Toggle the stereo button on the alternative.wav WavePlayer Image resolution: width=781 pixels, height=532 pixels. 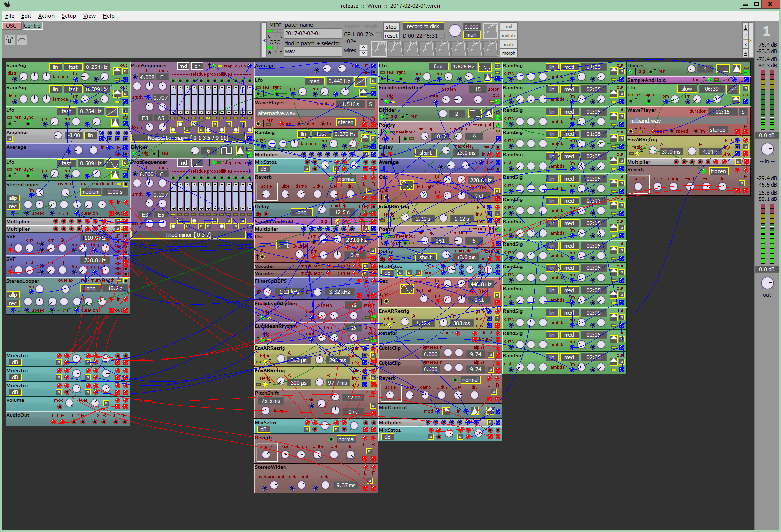345,122
